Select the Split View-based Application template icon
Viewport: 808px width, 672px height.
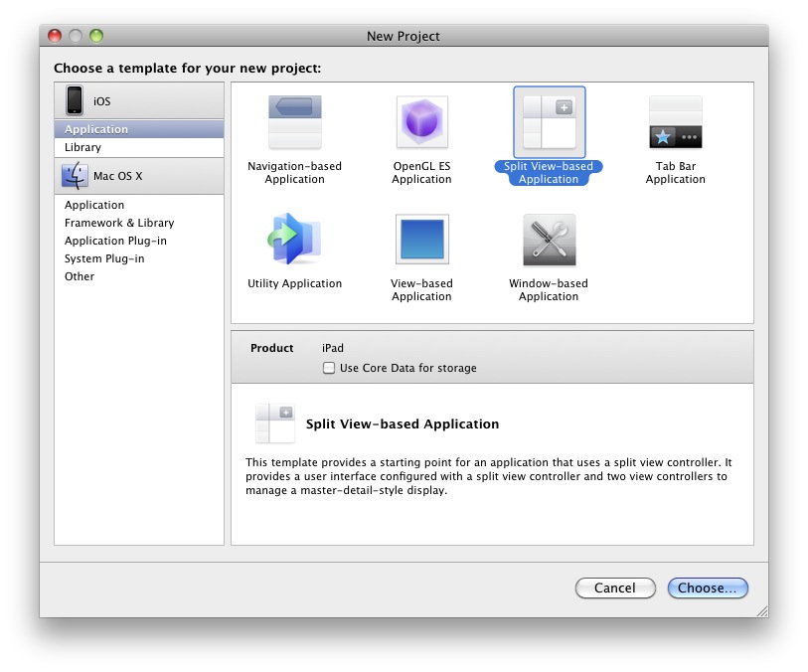549,122
